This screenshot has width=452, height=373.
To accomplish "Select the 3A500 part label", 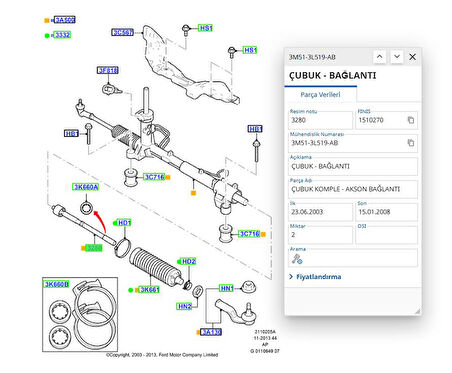I will pos(65,20).
